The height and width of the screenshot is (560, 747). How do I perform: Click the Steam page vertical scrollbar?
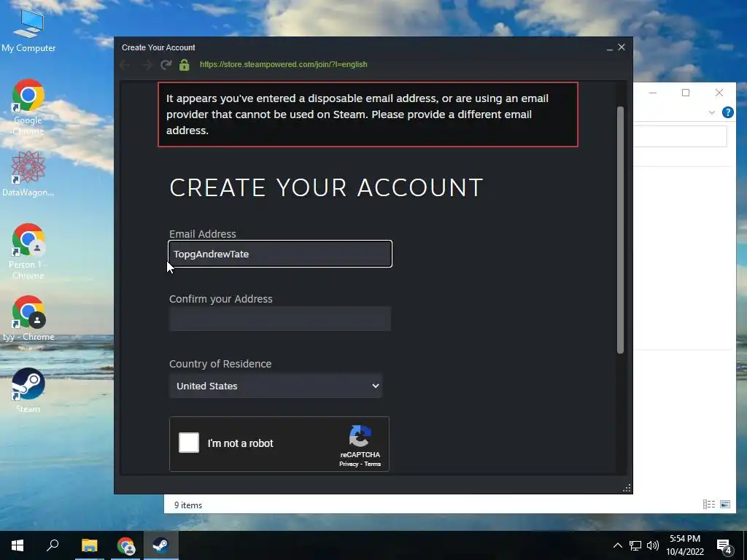620,230
